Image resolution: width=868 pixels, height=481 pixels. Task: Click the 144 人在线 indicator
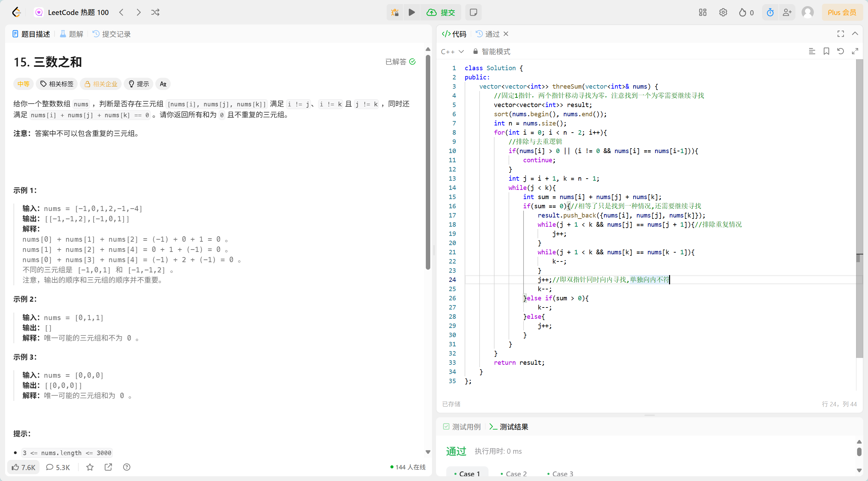(408, 467)
